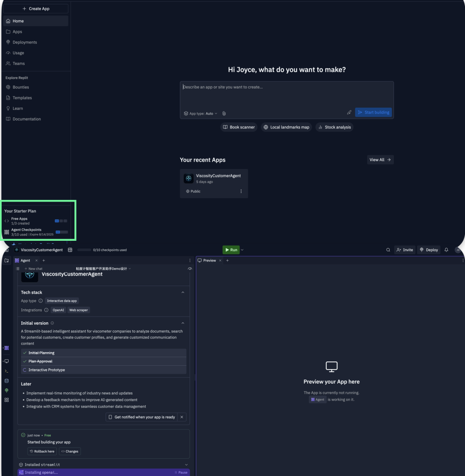Close the Agent tab
The height and width of the screenshot is (476, 465).
37,261
